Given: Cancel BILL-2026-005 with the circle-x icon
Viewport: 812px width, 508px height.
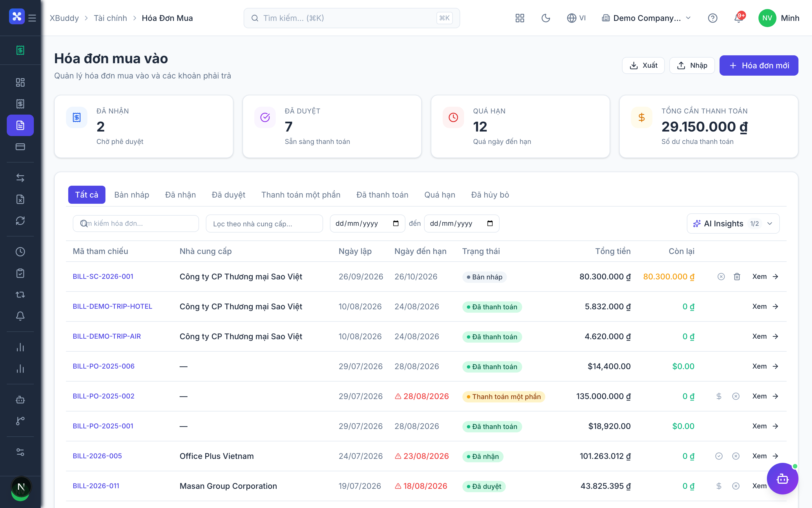Looking at the screenshot, I should pyautogui.click(x=736, y=456).
